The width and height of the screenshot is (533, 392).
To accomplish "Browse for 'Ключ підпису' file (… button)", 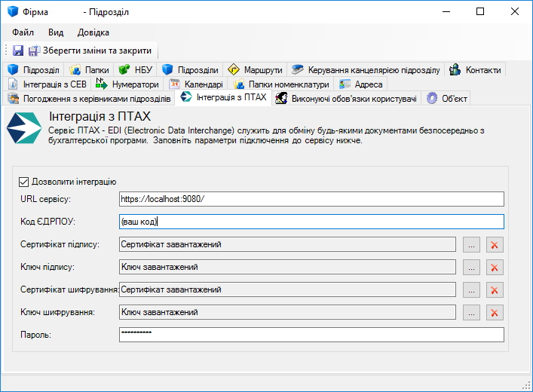I will (471, 267).
